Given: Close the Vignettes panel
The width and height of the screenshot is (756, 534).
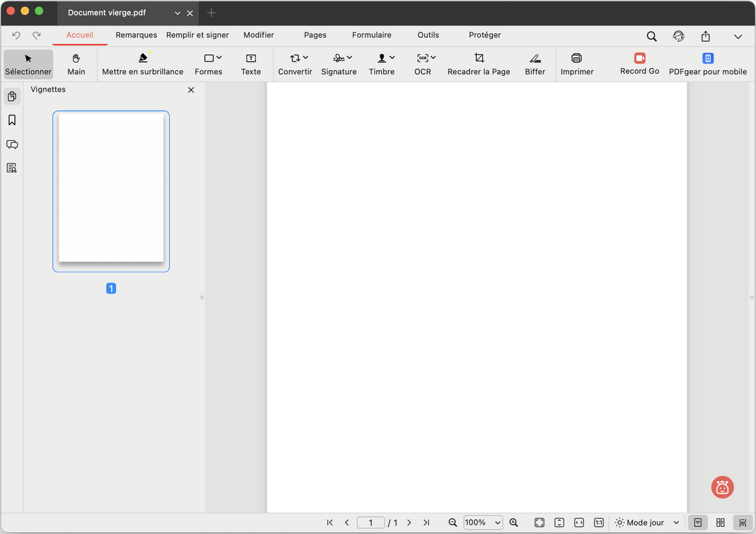Looking at the screenshot, I should (x=191, y=90).
